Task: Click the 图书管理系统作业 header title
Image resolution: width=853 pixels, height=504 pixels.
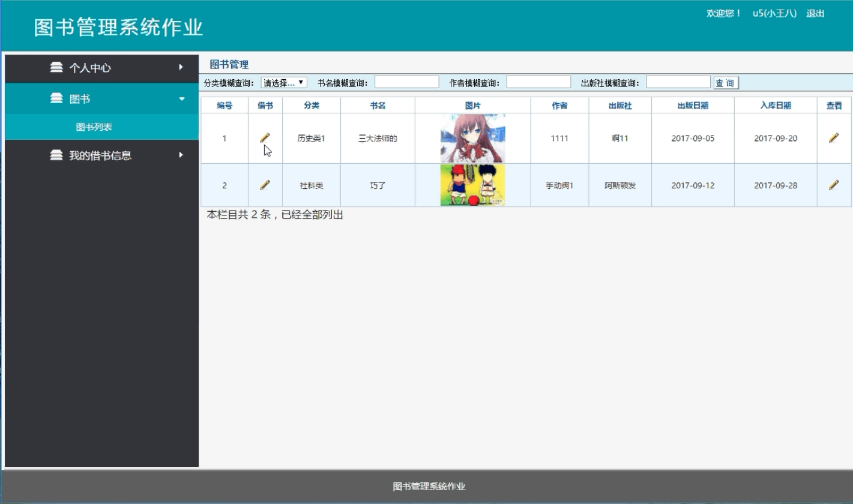Action: (119, 28)
